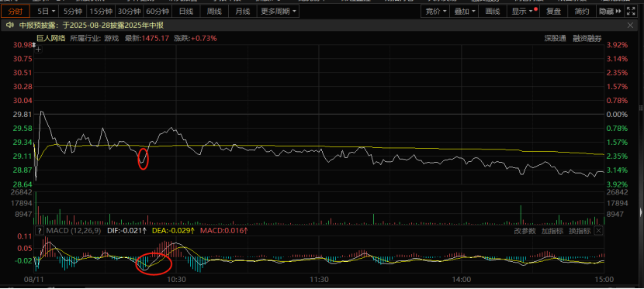Click the announcement speaker icon
The height and width of the screenshot is (289, 644).
coord(10,26)
